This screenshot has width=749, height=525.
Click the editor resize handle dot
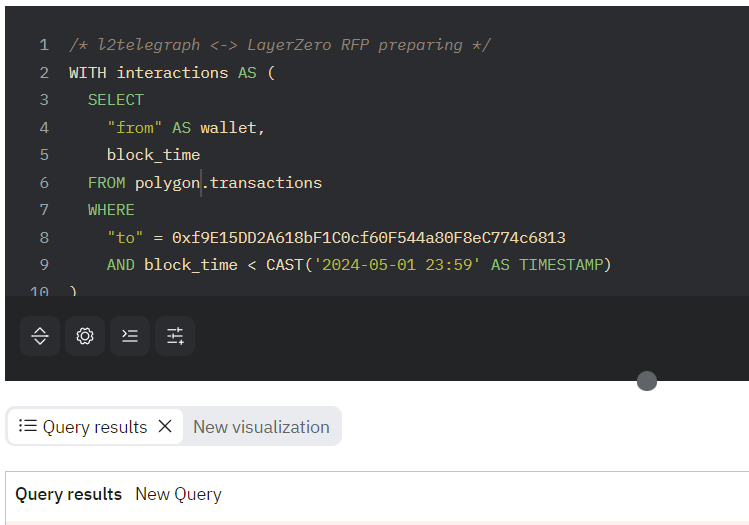[647, 381]
